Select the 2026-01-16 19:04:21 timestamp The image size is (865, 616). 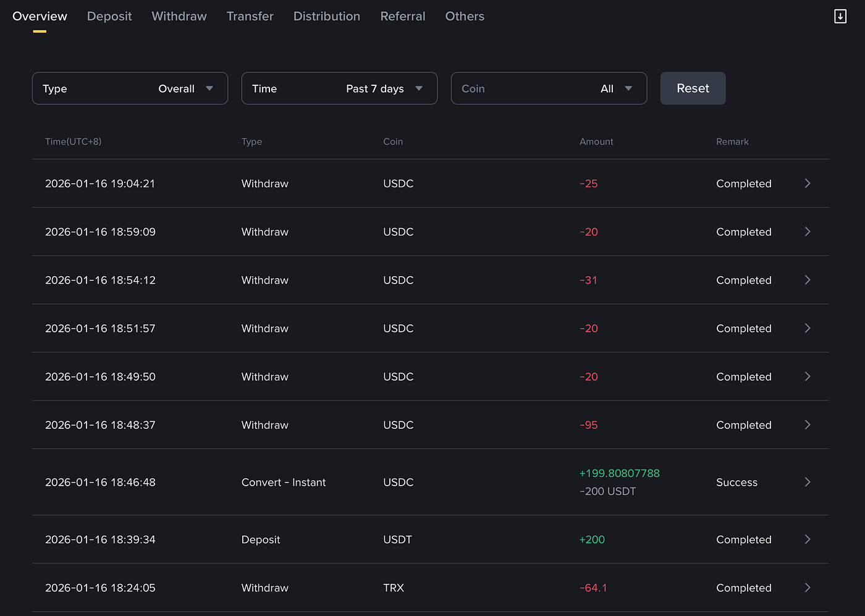tap(100, 184)
